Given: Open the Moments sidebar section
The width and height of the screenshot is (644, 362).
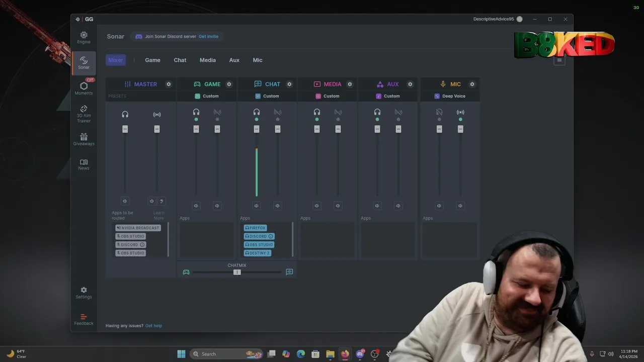Looking at the screenshot, I should (x=84, y=88).
